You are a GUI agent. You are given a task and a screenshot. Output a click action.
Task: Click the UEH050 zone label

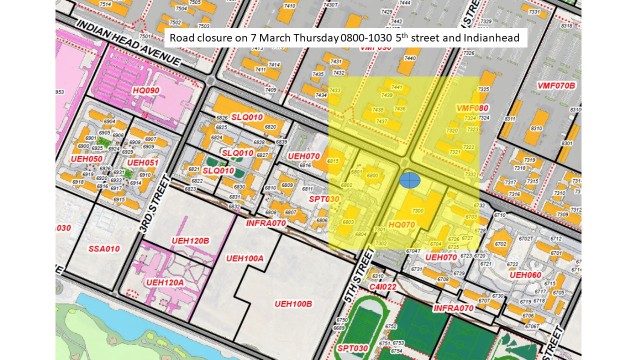click(x=86, y=159)
